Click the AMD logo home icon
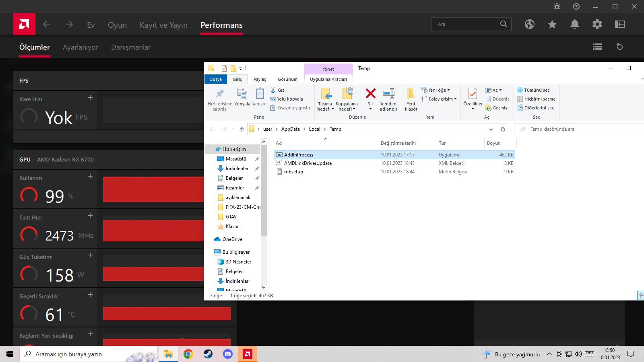The image size is (644, 362). click(24, 24)
